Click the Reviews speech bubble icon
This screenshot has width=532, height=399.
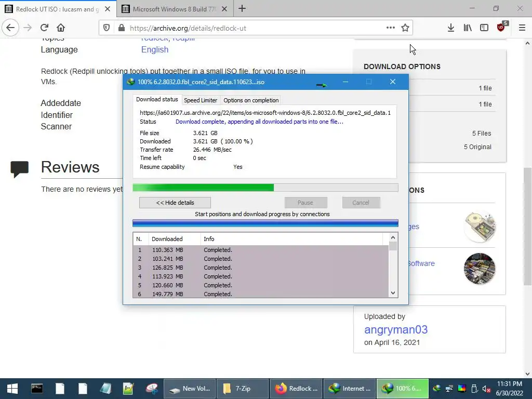click(19, 169)
